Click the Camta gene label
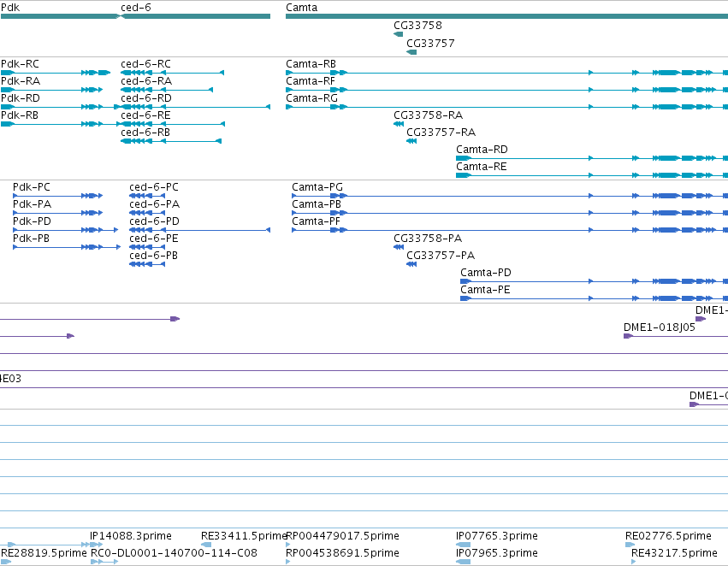Image resolution: width=728 pixels, height=566 pixels. click(302, 8)
